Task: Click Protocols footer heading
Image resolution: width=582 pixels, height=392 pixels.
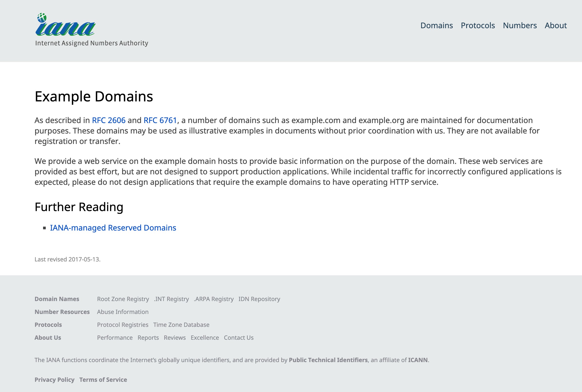Action: pyautogui.click(x=48, y=325)
